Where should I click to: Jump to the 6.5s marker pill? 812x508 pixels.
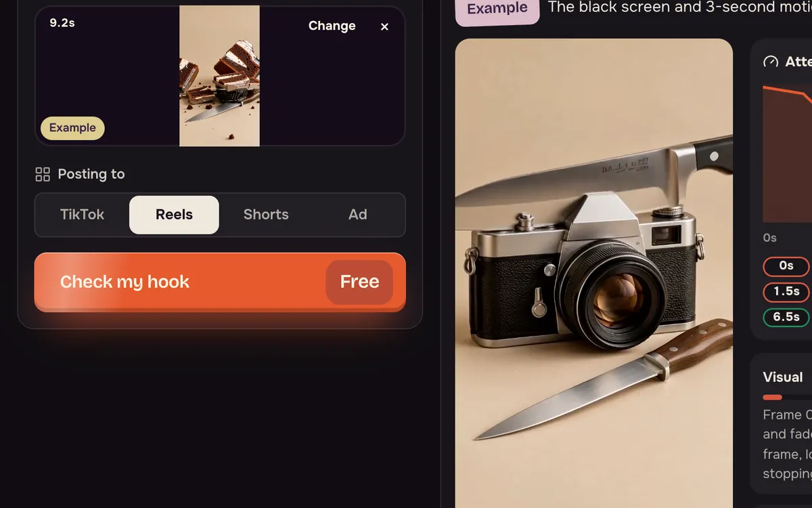click(x=786, y=318)
